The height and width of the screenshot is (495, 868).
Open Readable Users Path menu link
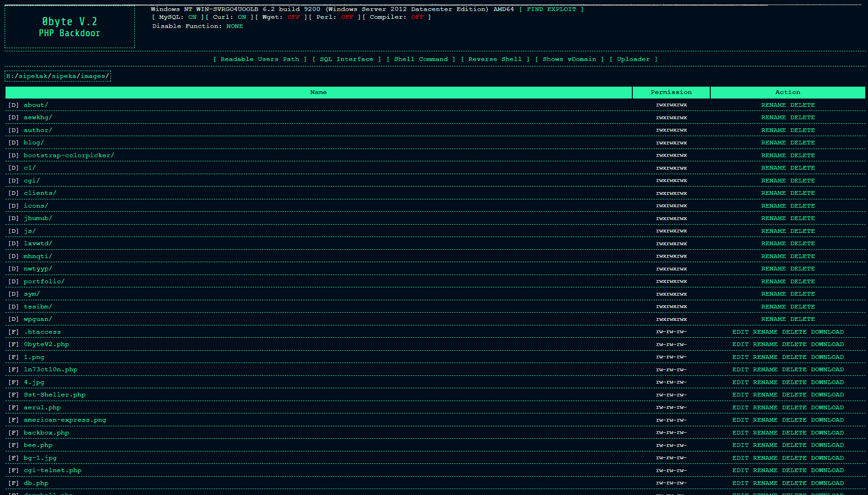tap(260, 59)
